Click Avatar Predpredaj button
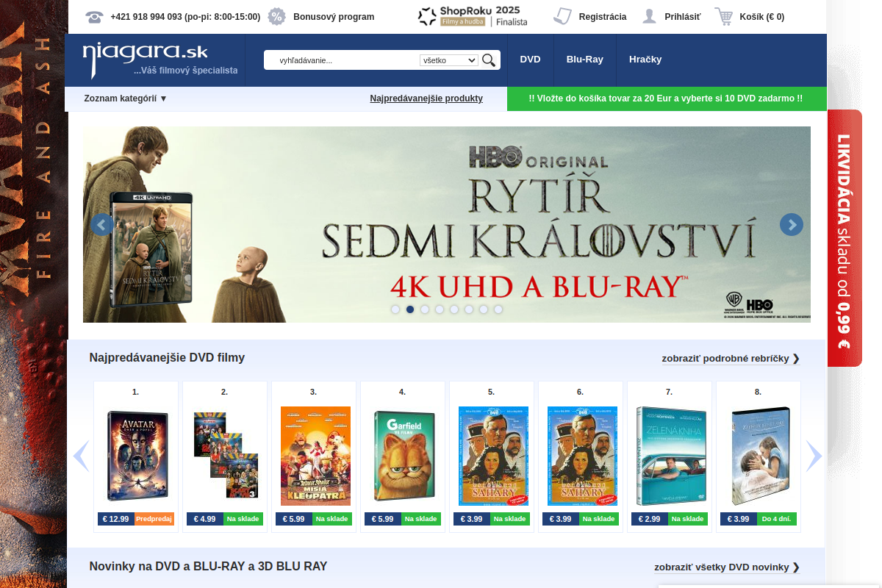This screenshot has height=588, width=882. (154, 519)
